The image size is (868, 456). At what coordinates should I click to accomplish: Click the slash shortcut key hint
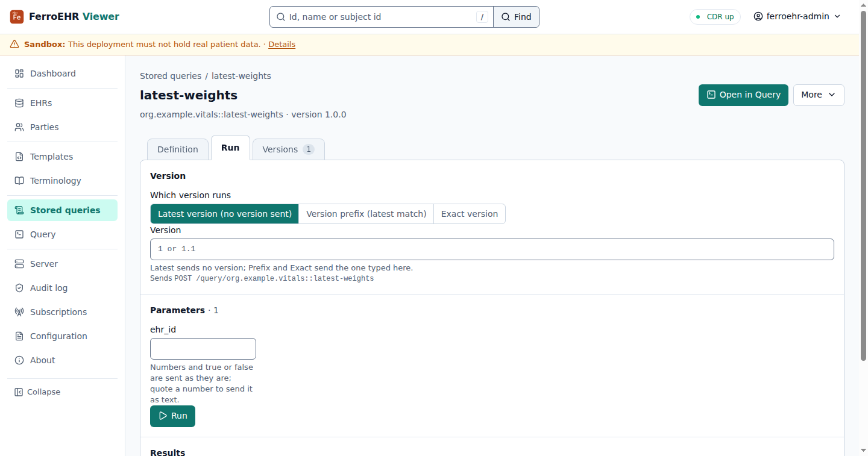point(482,17)
